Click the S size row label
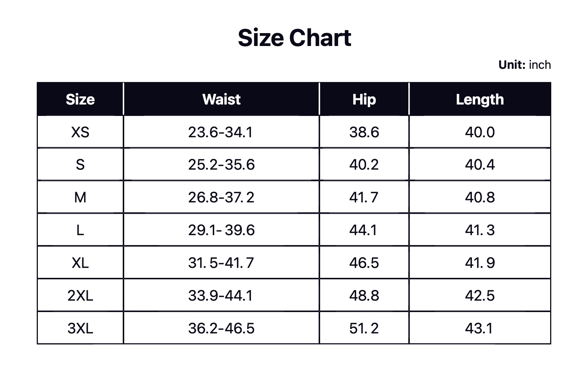The width and height of the screenshot is (588, 368). [x=80, y=164]
